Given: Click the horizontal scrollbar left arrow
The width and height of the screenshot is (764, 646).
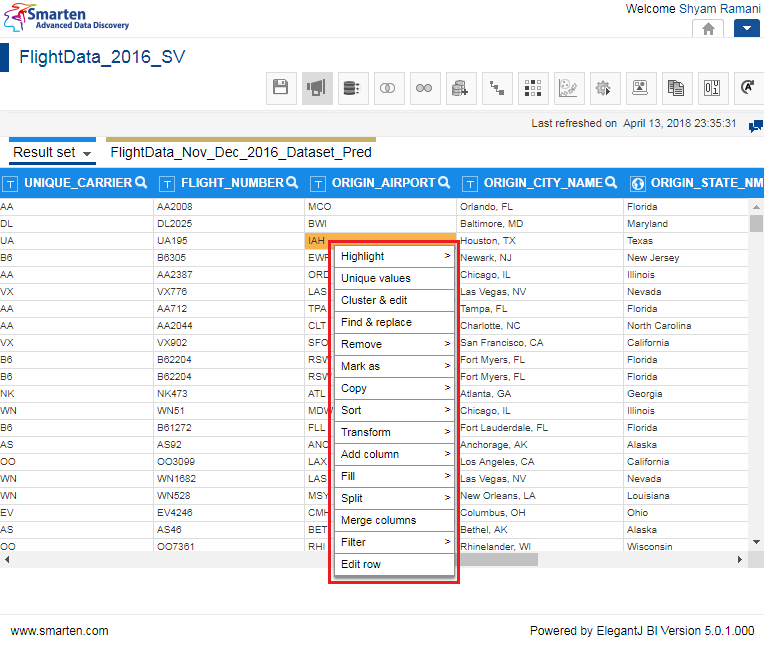Looking at the screenshot, I should click(x=7, y=560).
